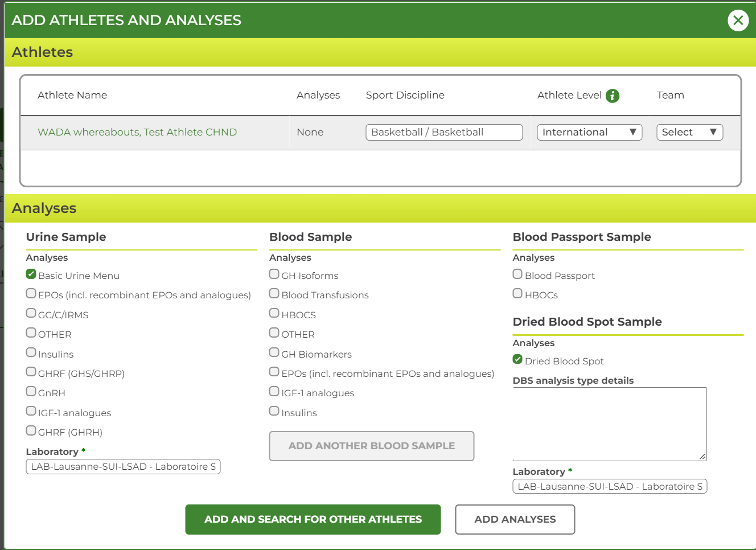Image resolution: width=756 pixels, height=550 pixels.
Task: Click the Blood Passport Sample heading
Action: tap(582, 237)
